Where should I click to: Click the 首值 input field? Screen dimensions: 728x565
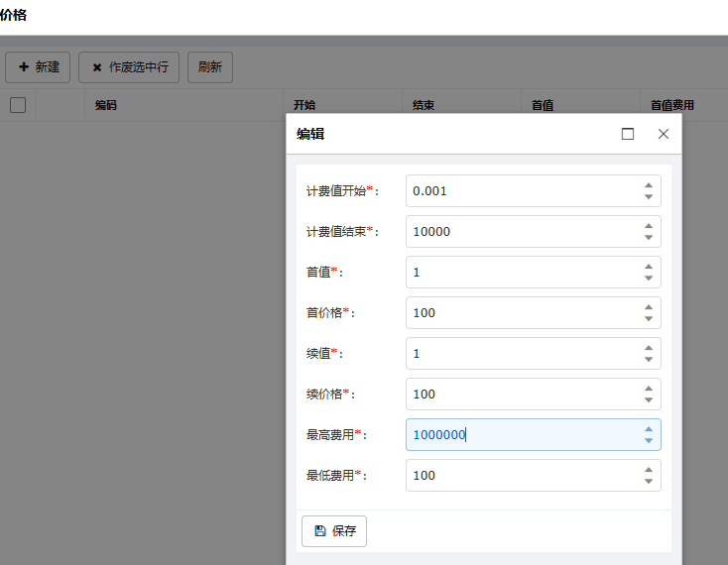point(533,272)
